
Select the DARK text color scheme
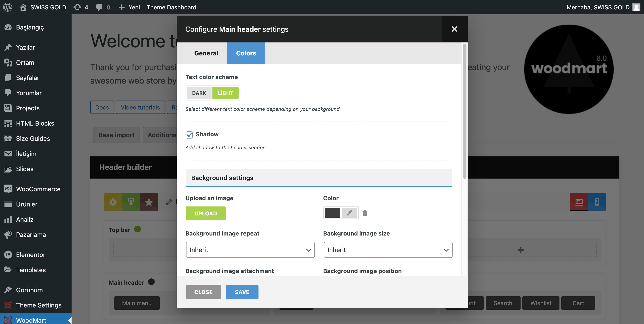(x=199, y=93)
